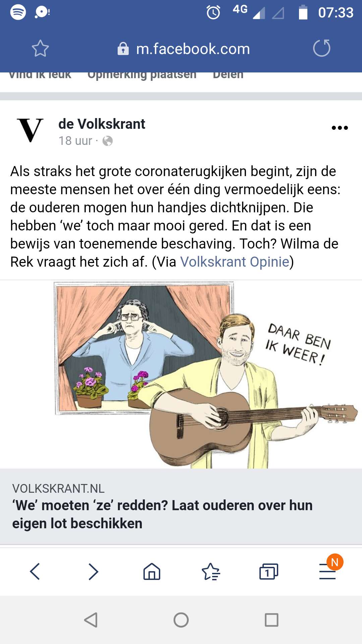The height and width of the screenshot is (644, 362).
Task: Go forward with browser forward arrow
Action: pyautogui.click(x=93, y=571)
